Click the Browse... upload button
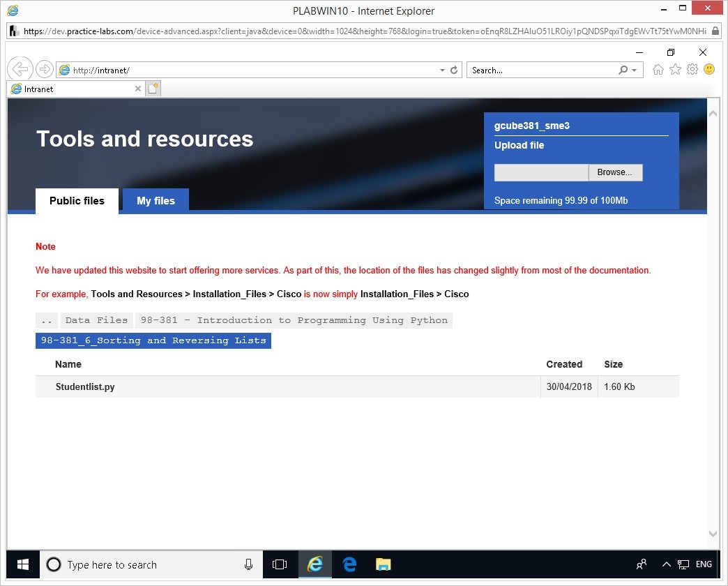 (x=614, y=172)
